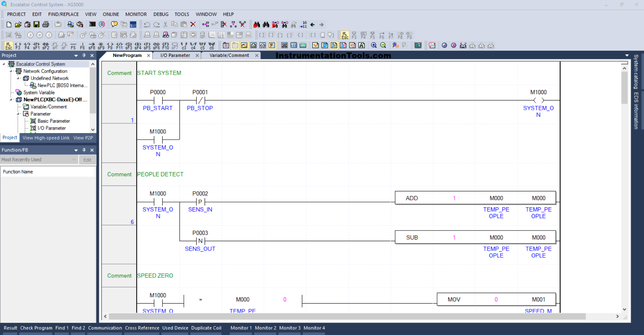
Task: Enable Esc selection mode in ladder toolbar
Action: [x=8, y=45]
